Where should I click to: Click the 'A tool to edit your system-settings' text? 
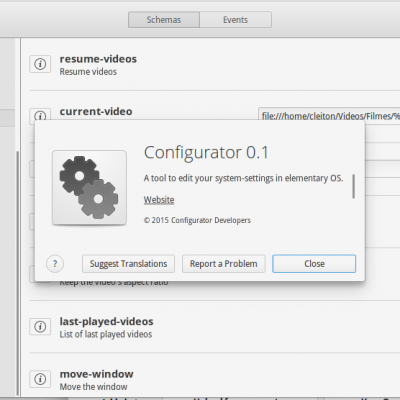[243, 178]
